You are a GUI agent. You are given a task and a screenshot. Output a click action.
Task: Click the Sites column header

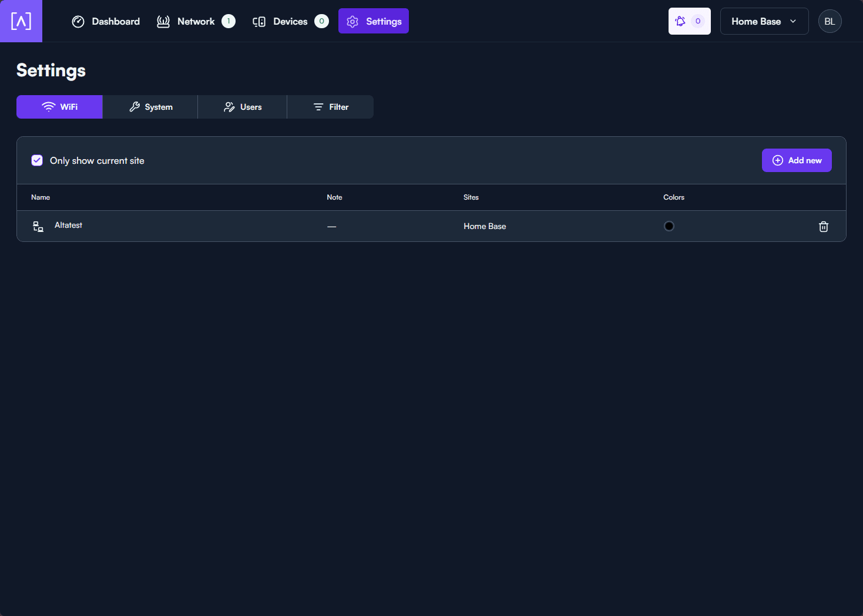tap(471, 197)
